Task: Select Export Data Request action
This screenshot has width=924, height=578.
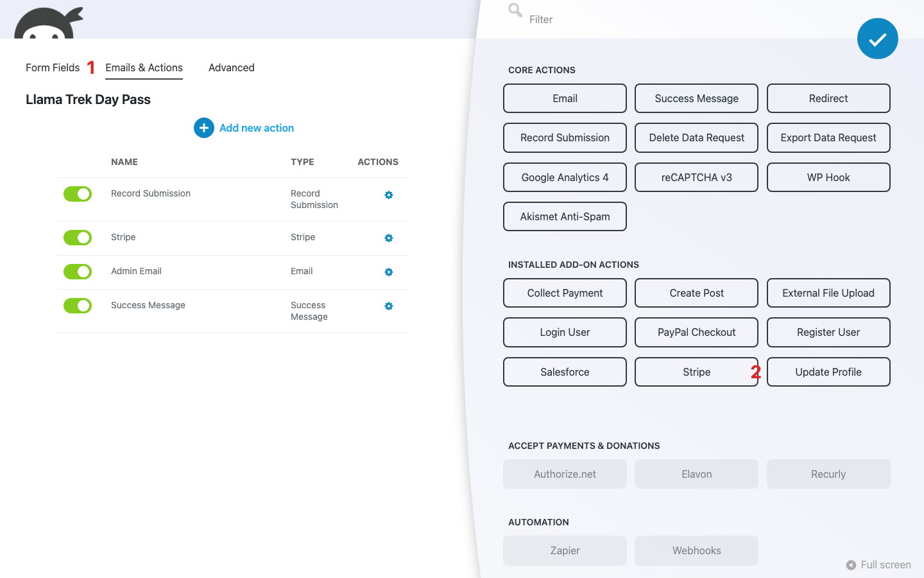Action: [x=828, y=137]
